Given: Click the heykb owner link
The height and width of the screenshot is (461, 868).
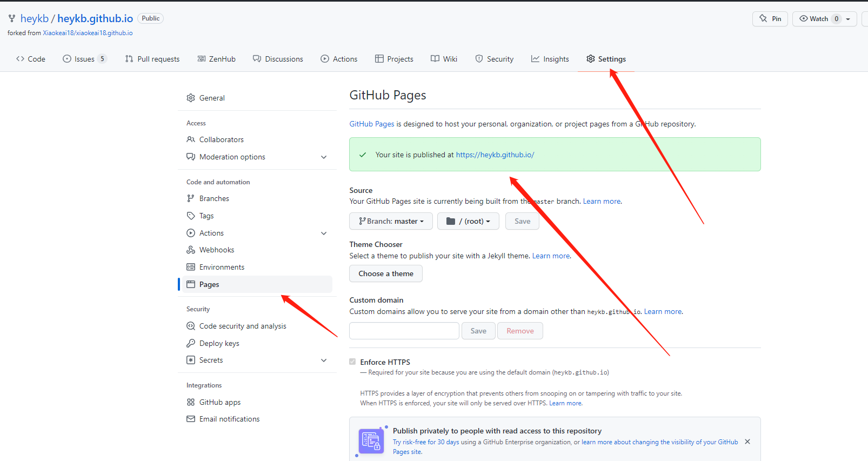Looking at the screenshot, I should pos(35,18).
